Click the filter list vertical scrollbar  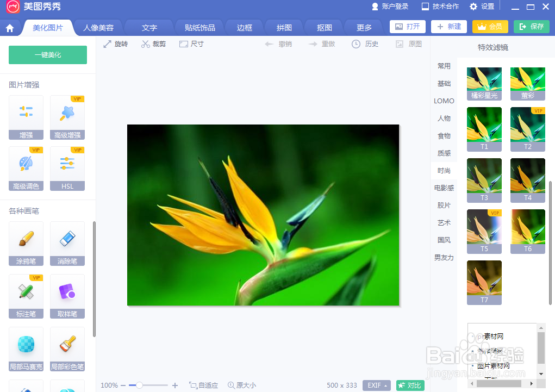coord(551,243)
